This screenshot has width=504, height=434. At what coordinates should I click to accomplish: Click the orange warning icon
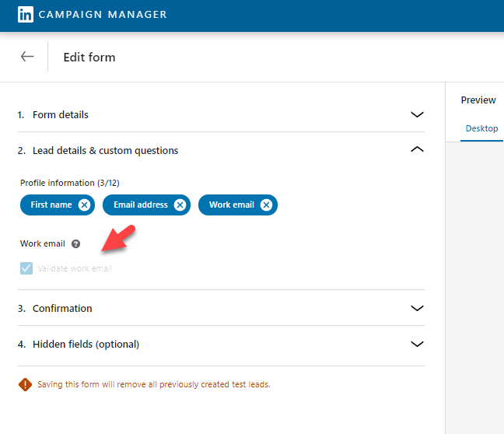25,384
